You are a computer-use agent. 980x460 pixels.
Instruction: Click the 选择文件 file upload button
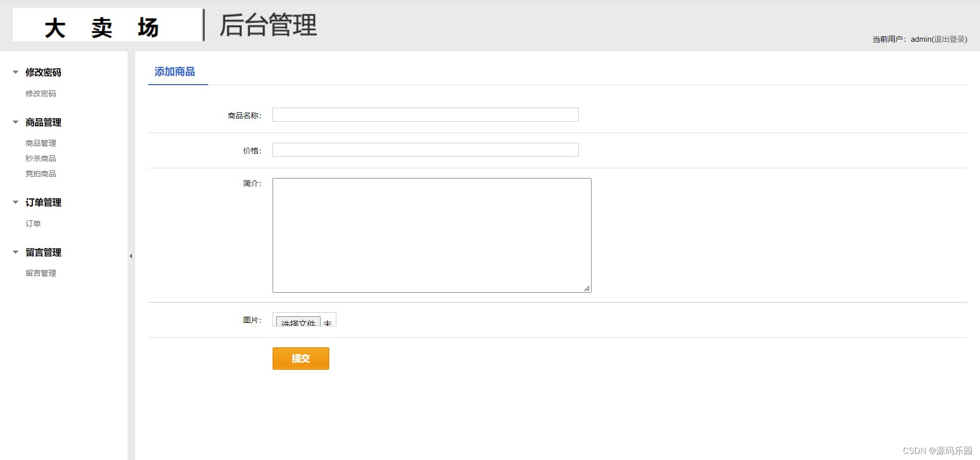click(x=298, y=321)
